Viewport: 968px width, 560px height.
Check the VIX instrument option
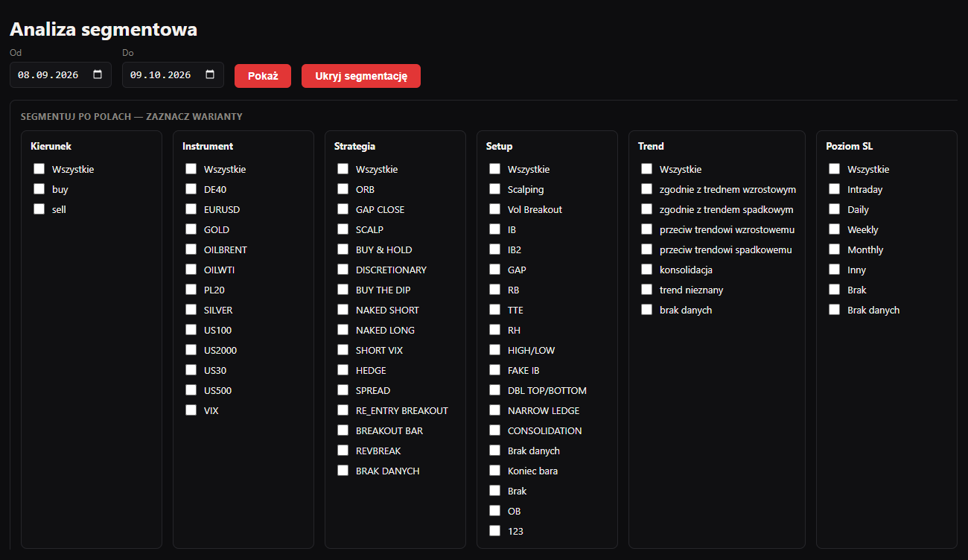pos(191,410)
